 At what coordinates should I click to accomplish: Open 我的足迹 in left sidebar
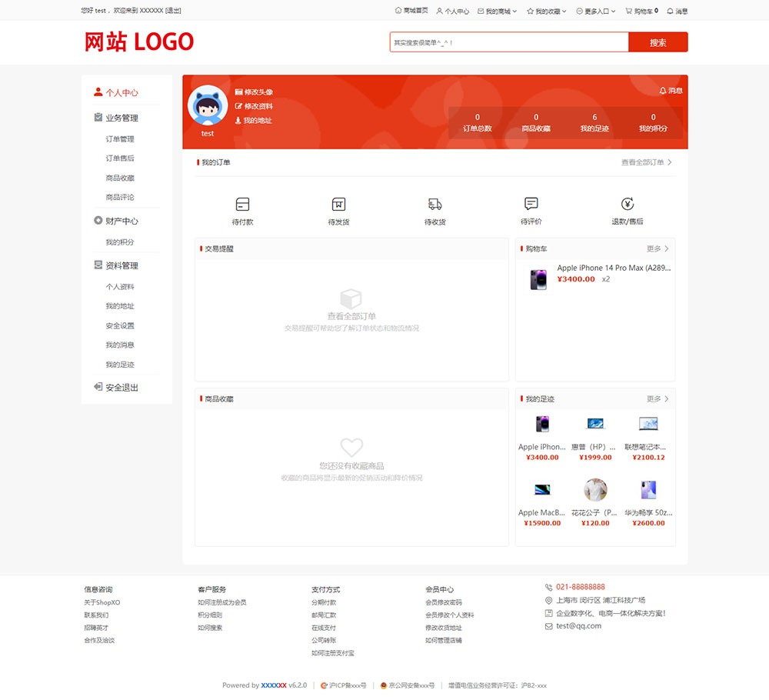click(120, 364)
